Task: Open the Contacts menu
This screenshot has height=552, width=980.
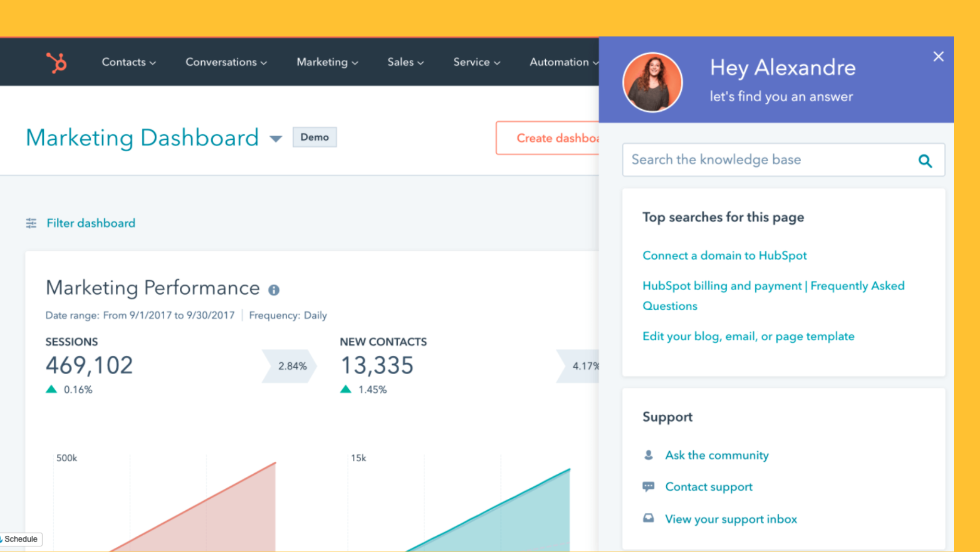Action: click(129, 62)
